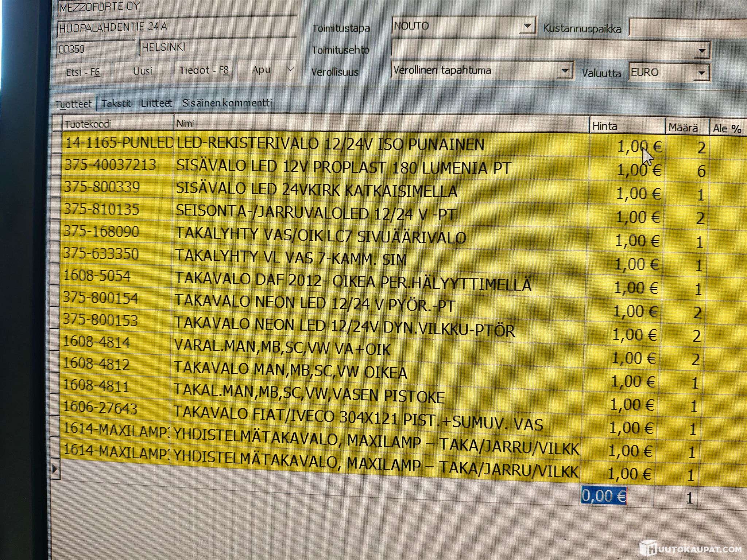
Task: Click price 1,00 € in SEISONTA-/JARRUVALOLED row
Action: tap(638, 218)
